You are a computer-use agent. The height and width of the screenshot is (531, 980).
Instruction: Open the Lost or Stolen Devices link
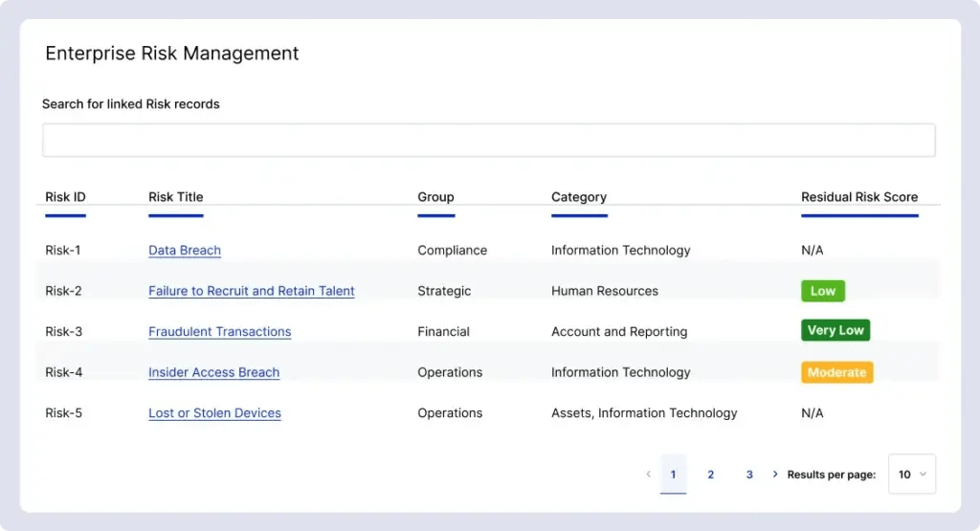[x=214, y=413]
